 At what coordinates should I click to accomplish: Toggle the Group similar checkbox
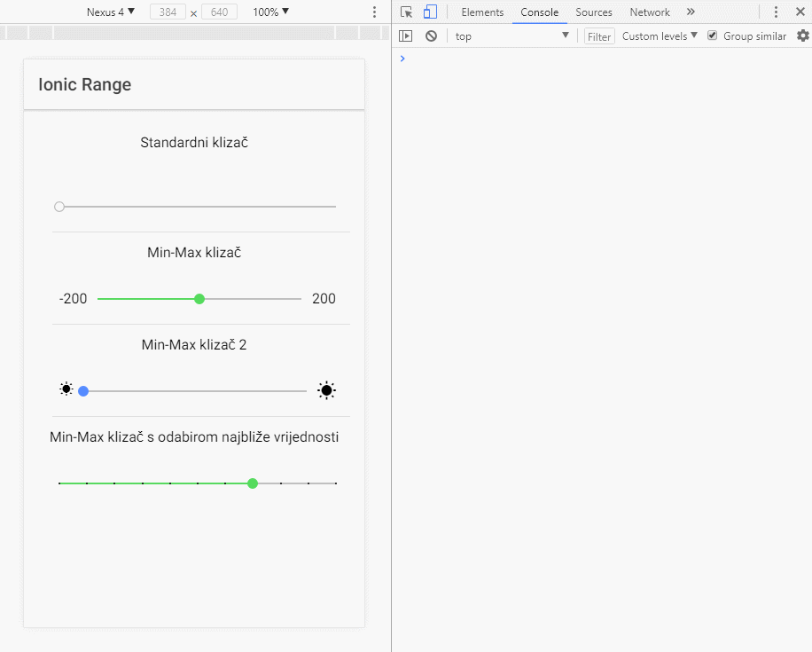tap(712, 36)
